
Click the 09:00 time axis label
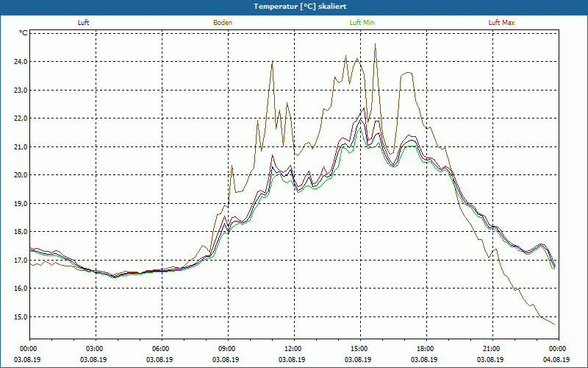226,349
